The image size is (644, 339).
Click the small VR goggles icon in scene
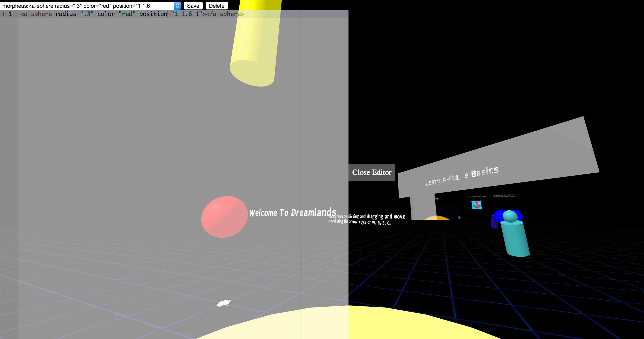pos(459,218)
